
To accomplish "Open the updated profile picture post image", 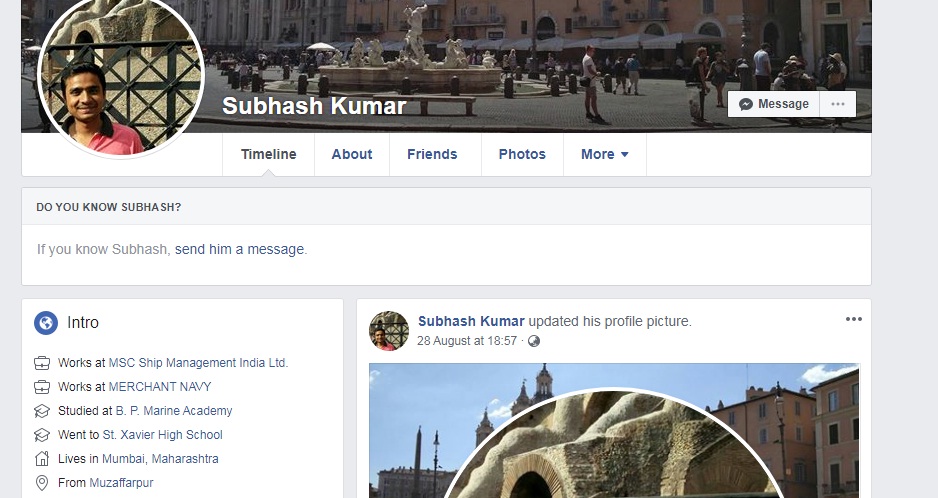I will 614,430.
